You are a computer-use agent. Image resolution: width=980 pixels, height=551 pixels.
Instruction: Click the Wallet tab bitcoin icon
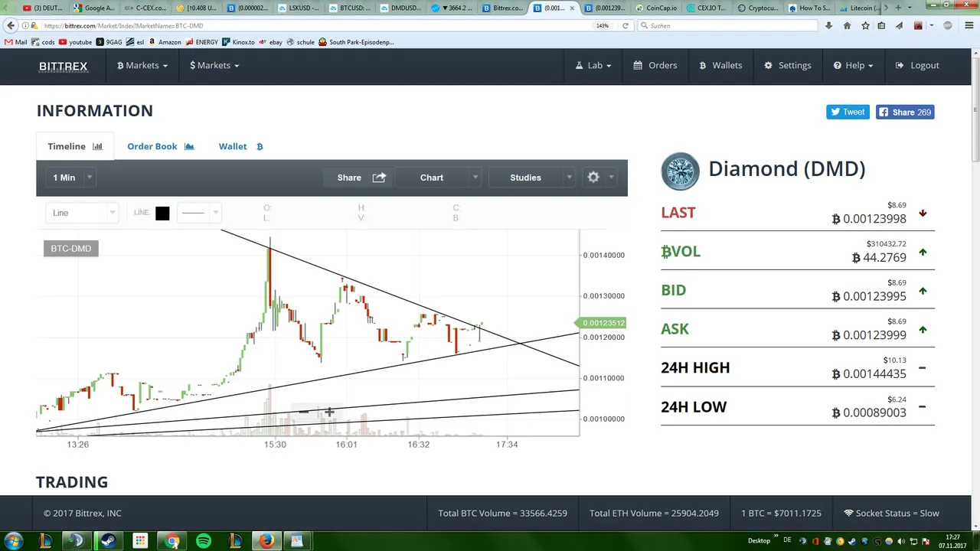tap(260, 146)
